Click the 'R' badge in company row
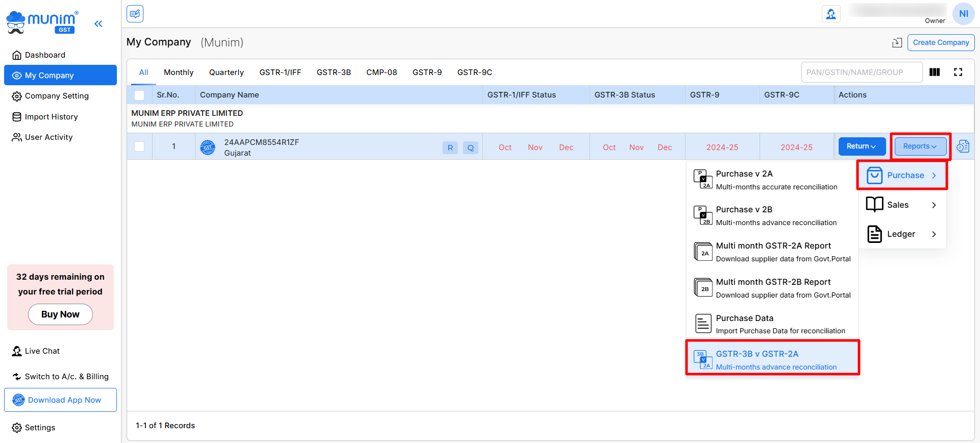The height and width of the screenshot is (443, 980). point(450,148)
